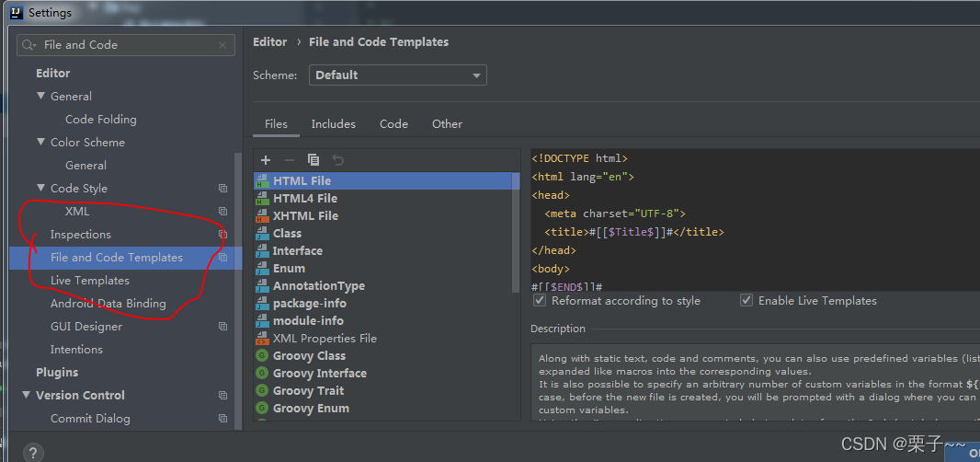Image resolution: width=980 pixels, height=462 pixels.
Task: Click the Enum template file icon
Action: click(262, 269)
